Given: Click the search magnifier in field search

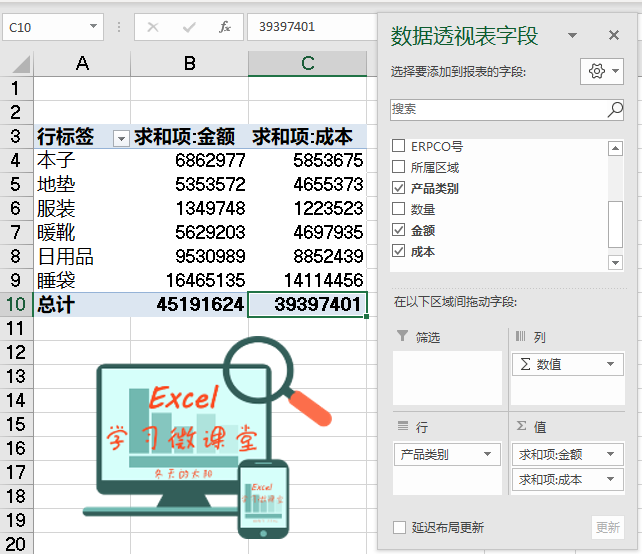Looking at the screenshot, I should click(x=615, y=110).
